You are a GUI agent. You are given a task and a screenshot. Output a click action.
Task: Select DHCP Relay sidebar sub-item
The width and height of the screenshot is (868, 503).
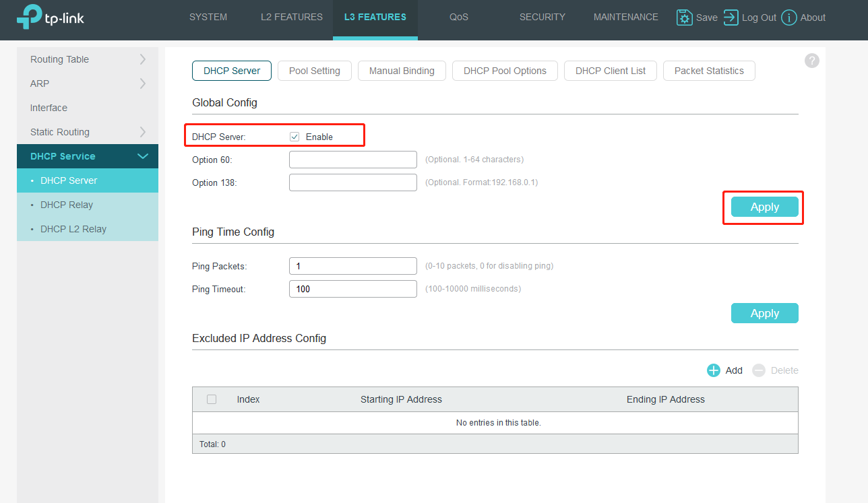(x=88, y=205)
